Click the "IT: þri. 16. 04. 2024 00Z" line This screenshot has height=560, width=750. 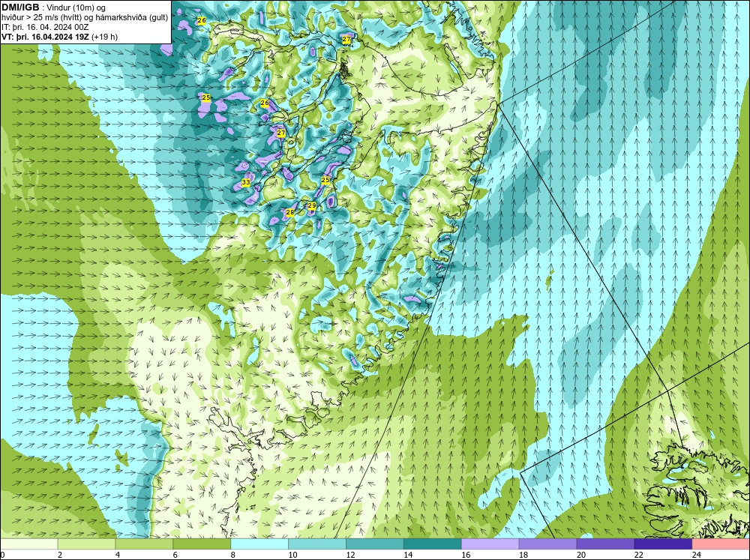tap(45, 27)
